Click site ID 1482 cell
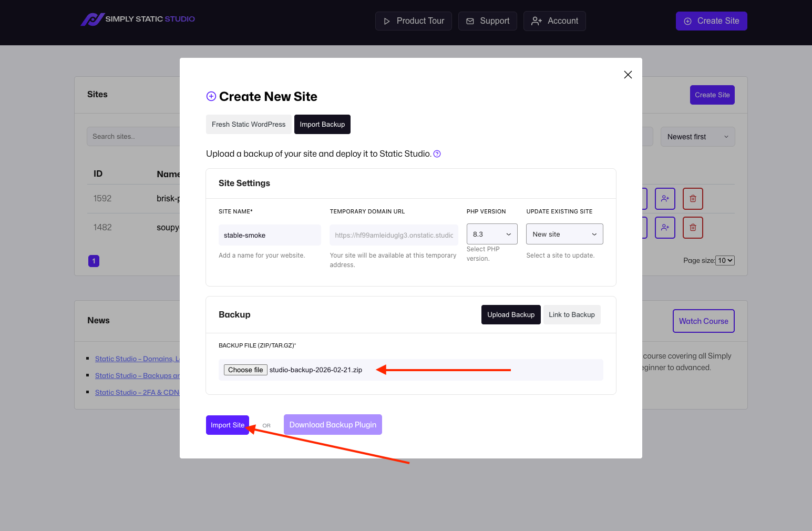 102,228
